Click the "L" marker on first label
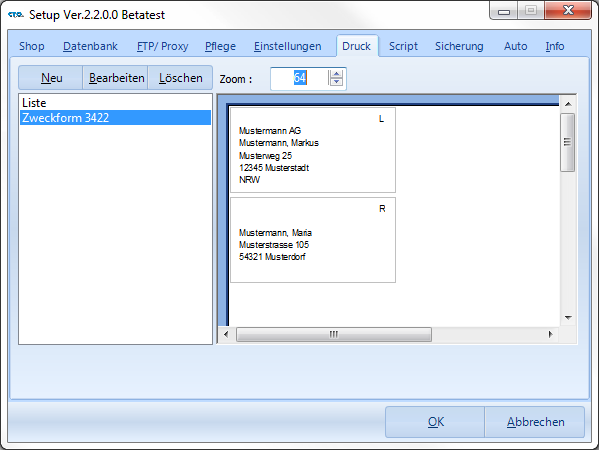Screen dimensions: 599x450 381,119
